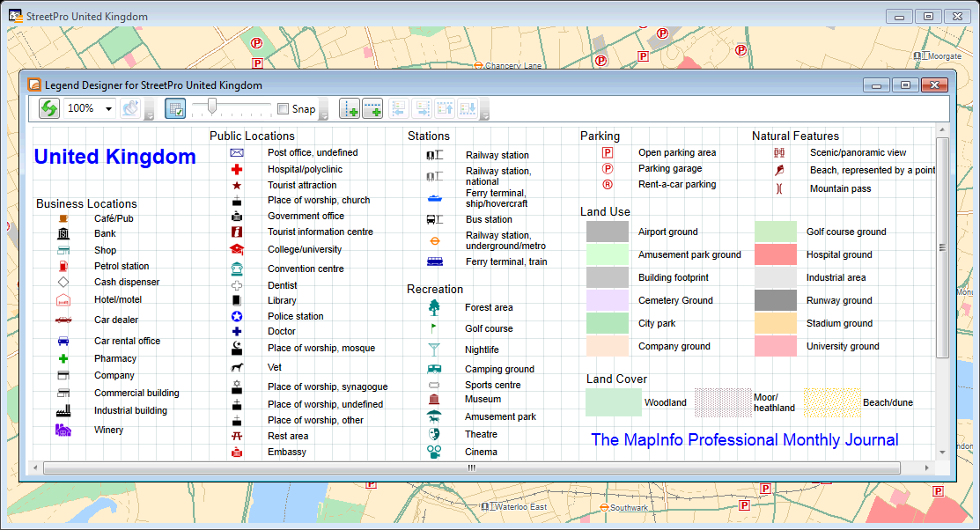Select the Tourist attraction star symbol
This screenshot has width=980, height=530.
coord(236,186)
